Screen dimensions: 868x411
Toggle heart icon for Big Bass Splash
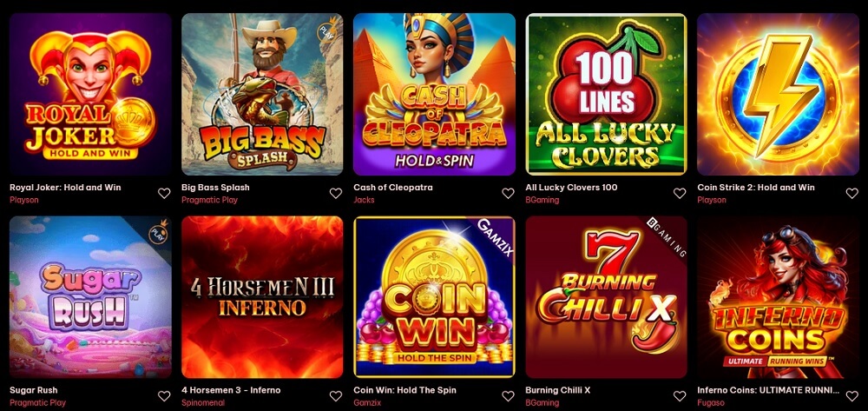pyautogui.click(x=335, y=193)
